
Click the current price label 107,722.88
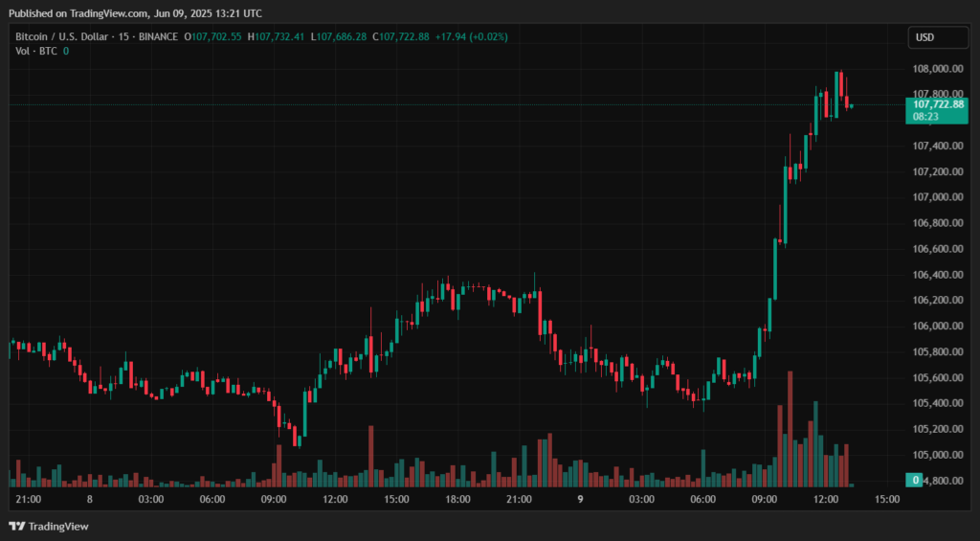point(938,103)
